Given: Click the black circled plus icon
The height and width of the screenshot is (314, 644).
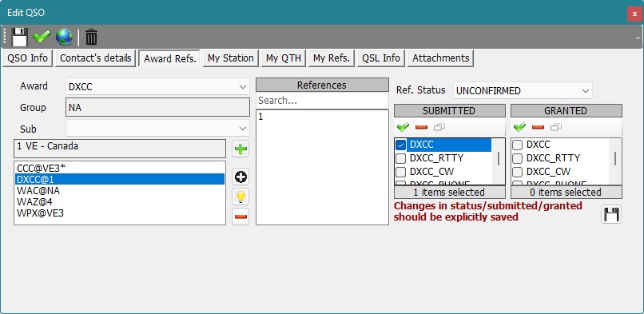Looking at the screenshot, I should click(241, 177).
